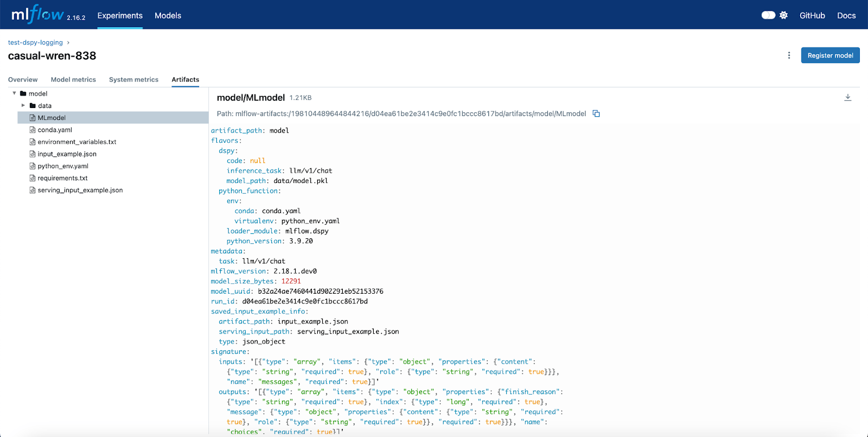The width and height of the screenshot is (868, 437).
Task: Download the MLmodel artifact
Action: pos(847,98)
